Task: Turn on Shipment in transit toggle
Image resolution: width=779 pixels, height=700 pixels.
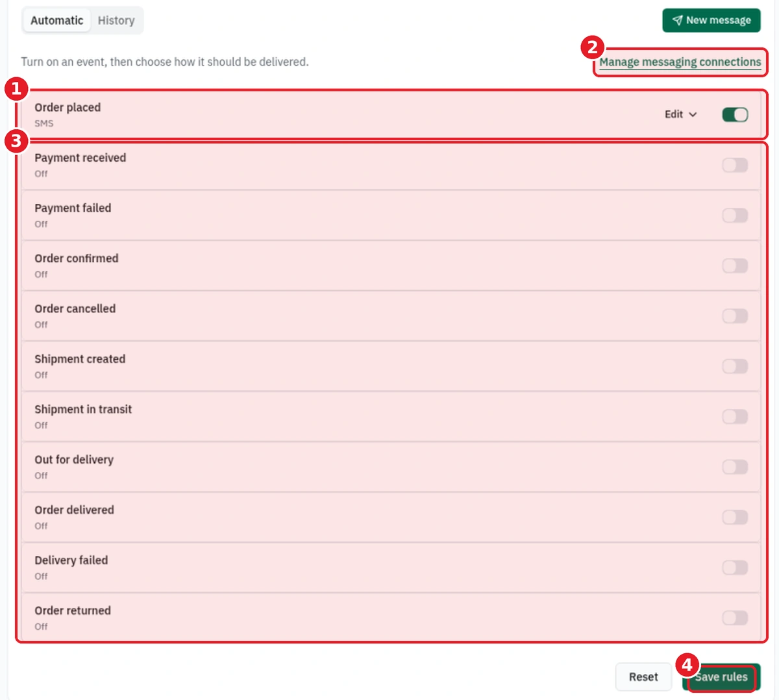Action: (735, 416)
